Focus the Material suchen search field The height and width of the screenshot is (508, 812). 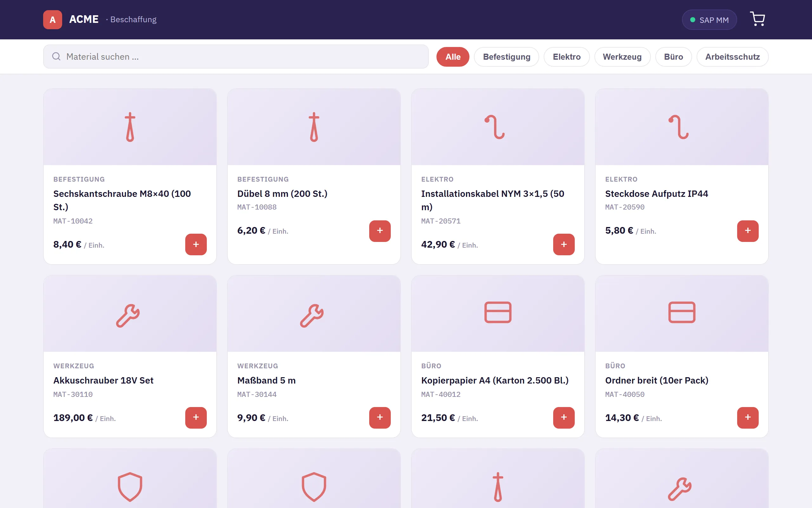point(236,57)
